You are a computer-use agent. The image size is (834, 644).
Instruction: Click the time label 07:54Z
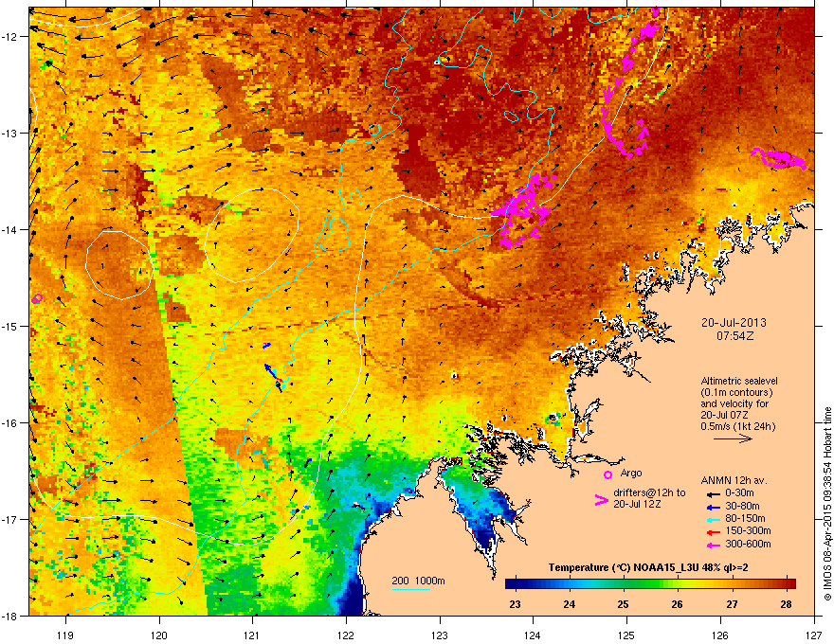click(x=734, y=336)
